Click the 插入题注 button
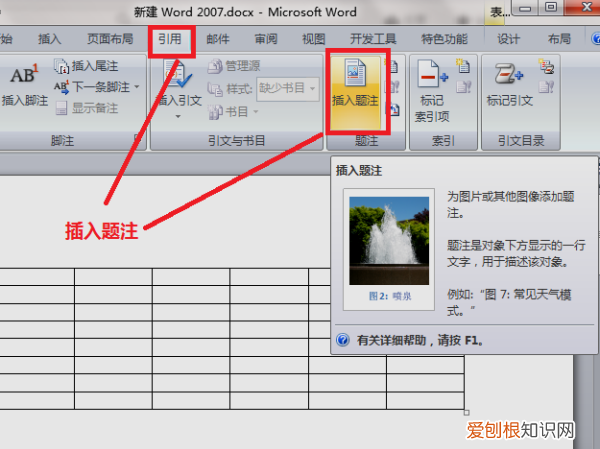The image size is (600, 449). tap(355, 93)
